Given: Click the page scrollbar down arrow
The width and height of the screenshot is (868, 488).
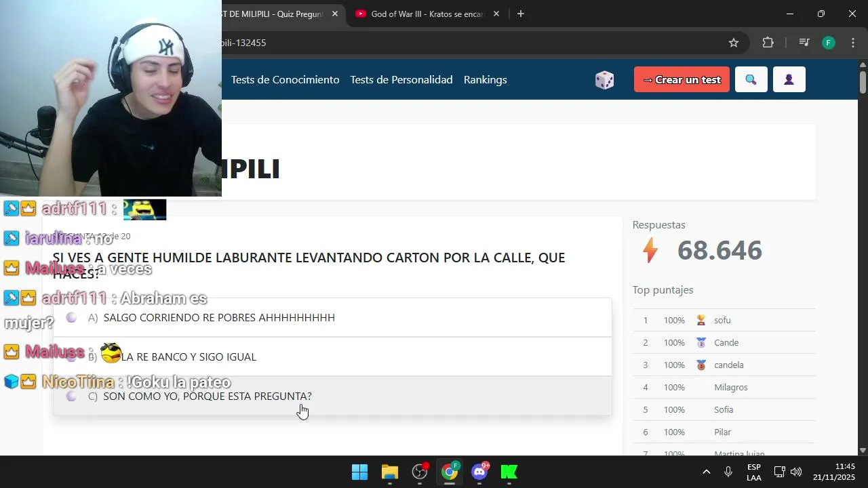Looking at the screenshot, I should tap(863, 450).
